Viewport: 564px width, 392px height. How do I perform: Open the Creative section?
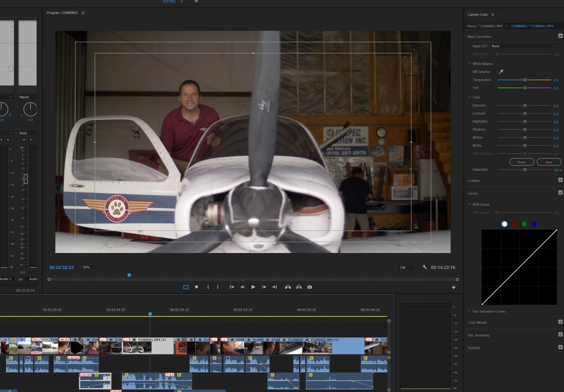474,181
